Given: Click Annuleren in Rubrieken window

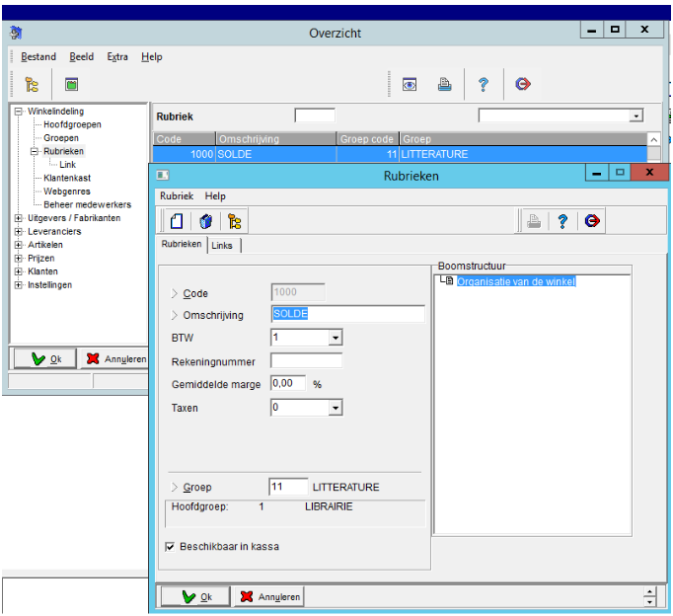Looking at the screenshot, I should coord(269,596).
